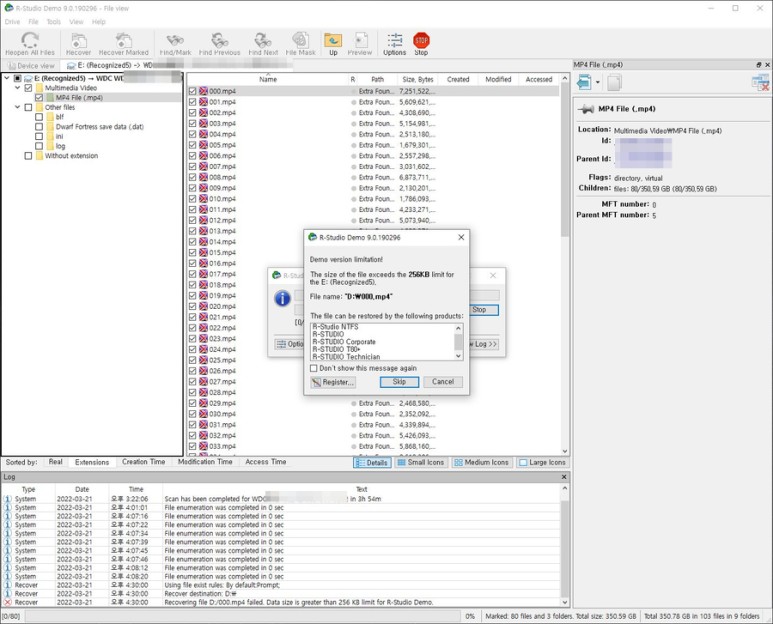Select R-STUDIO Corporate in products list
This screenshot has height=624, width=773.
pyautogui.click(x=344, y=342)
